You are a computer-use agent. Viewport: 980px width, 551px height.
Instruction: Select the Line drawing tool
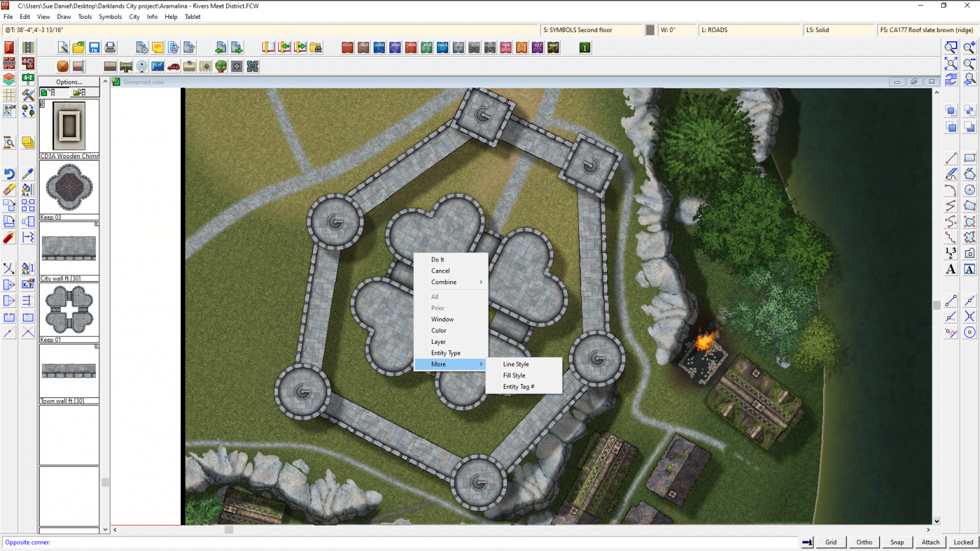point(951,158)
